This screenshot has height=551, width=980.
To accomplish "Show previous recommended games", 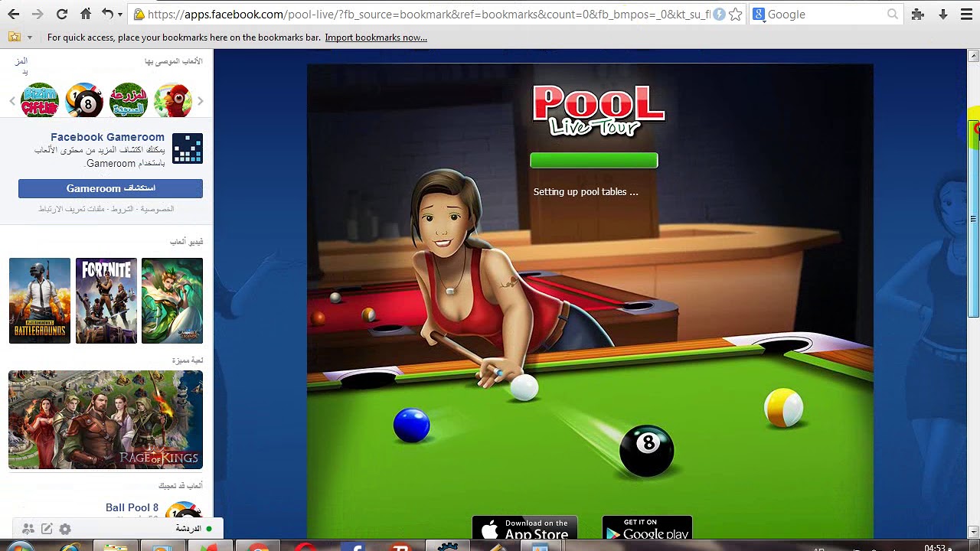I will click(12, 101).
